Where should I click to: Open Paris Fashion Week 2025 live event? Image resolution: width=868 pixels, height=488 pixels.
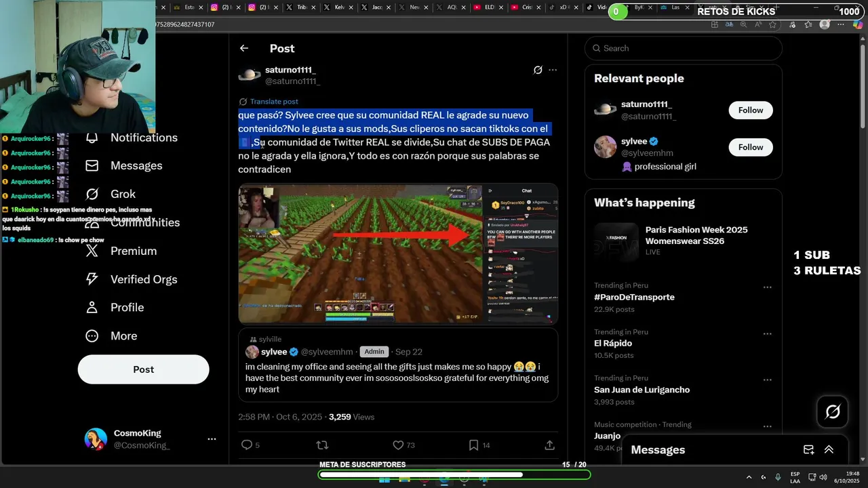(x=683, y=241)
